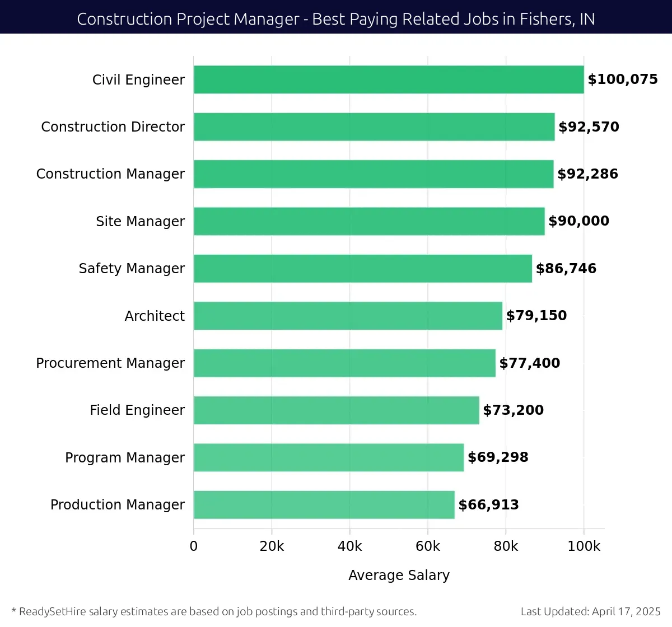Screen dimensions: 672x627
Task: Select the chart title at the top
Action: [x=336, y=18]
